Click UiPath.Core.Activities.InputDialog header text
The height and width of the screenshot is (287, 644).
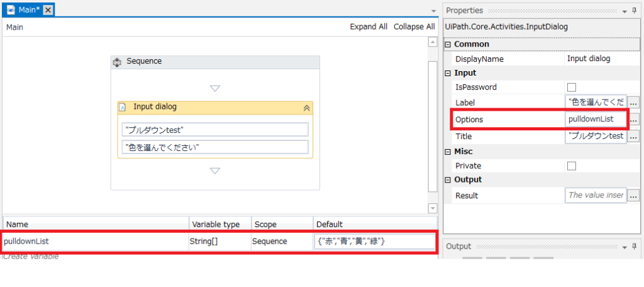pos(506,27)
